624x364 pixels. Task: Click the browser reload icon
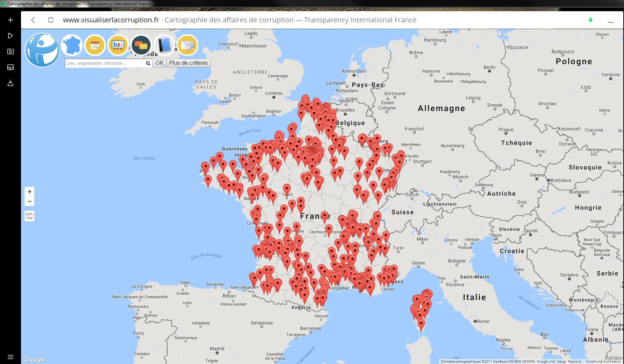(51, 20)
